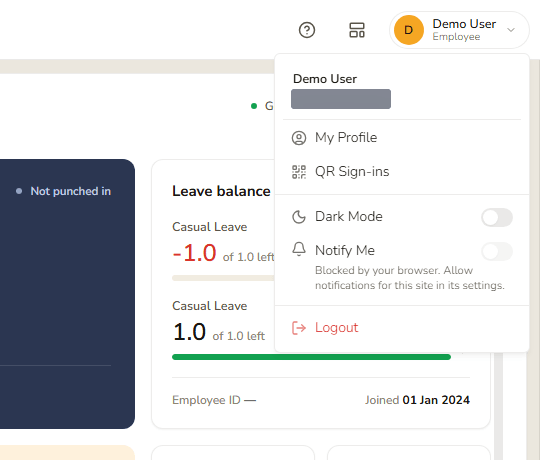This screenshot has height=460, width=540.
Task: Click the QR code icon
Action: pos(299,172)
